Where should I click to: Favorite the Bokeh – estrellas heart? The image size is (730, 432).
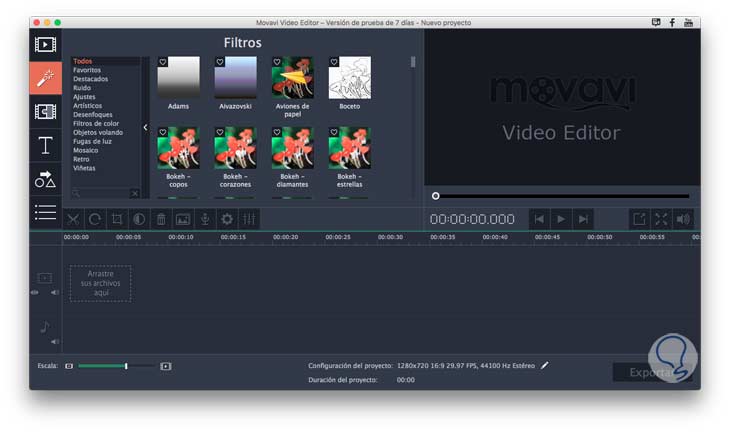click(334, 132)
